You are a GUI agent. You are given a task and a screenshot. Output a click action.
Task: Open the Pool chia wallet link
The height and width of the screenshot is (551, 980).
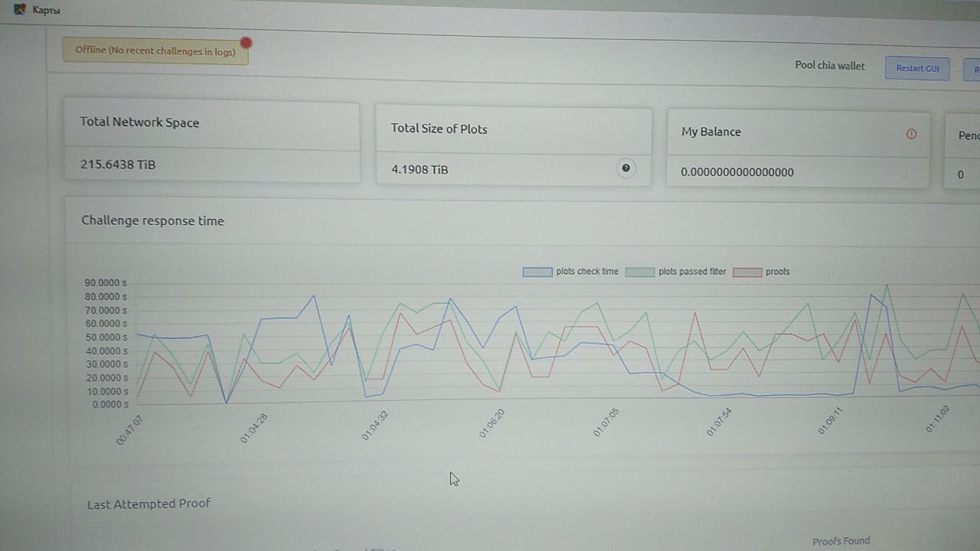830,65
